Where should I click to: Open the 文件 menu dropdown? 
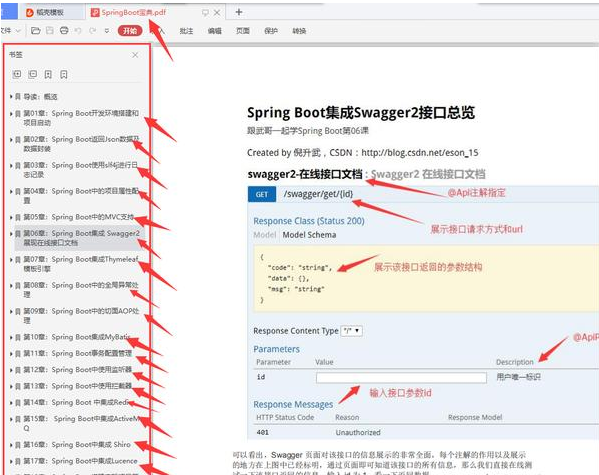pos(11,31)
